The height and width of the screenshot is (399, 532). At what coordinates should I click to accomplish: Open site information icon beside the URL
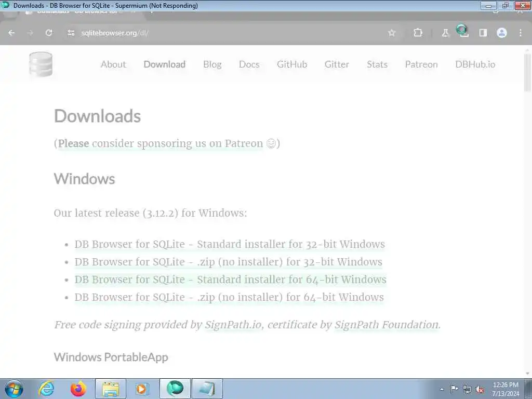[x=71, y=33]
